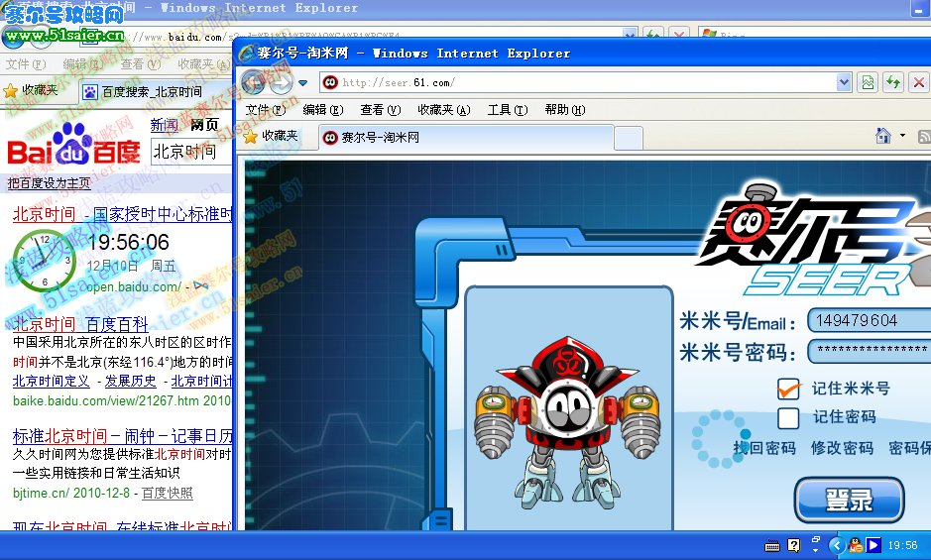This screenshot has height=560, width=931.
Task: Uncheck the 记住米米号 checkbox
Action: click(x=788, y=389)
